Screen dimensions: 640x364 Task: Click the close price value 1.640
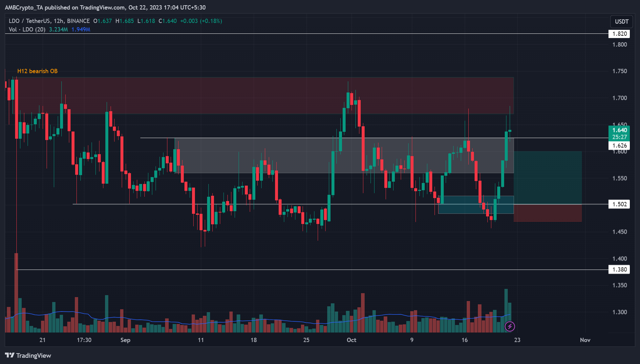click(170, 21)
